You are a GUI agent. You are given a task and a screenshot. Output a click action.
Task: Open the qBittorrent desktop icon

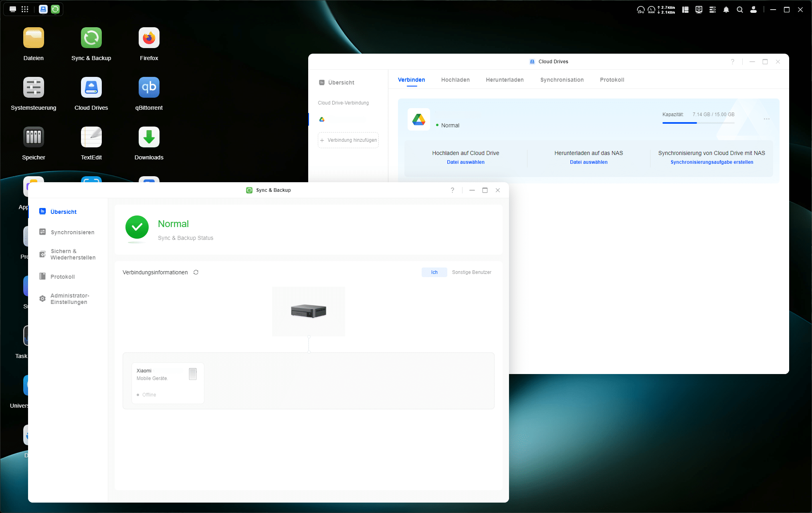pos(149,88)
